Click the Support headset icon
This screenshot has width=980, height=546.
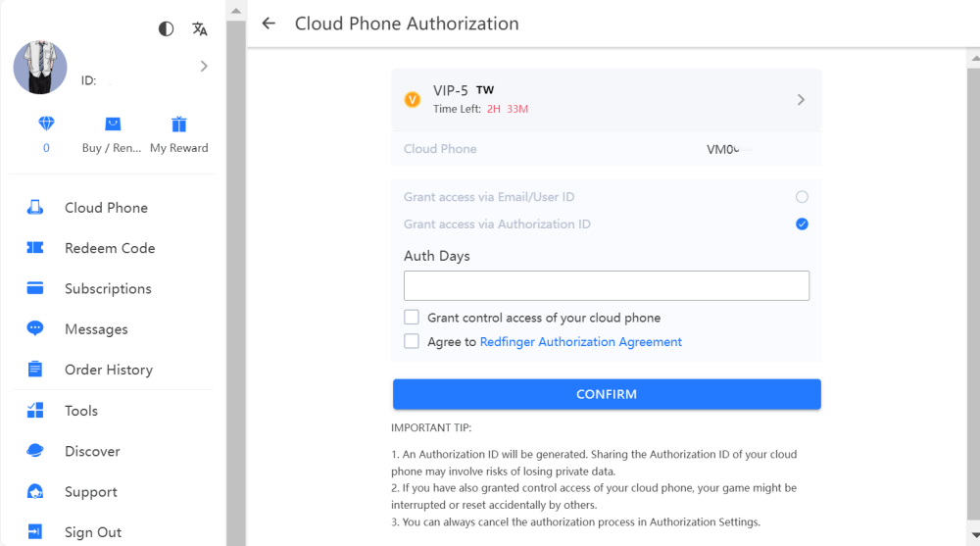[35, 491]
